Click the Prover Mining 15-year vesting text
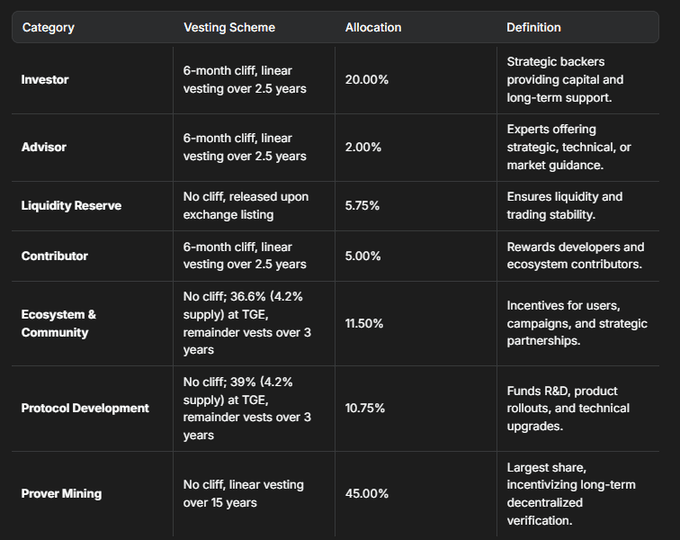Screen dimensions: 680x540 click(x=243, y=493)
